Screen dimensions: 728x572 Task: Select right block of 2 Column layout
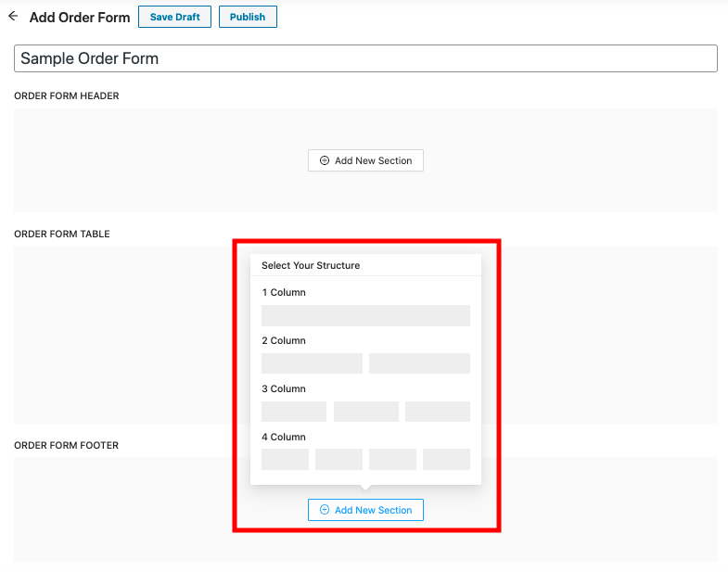tap(419, 363)
